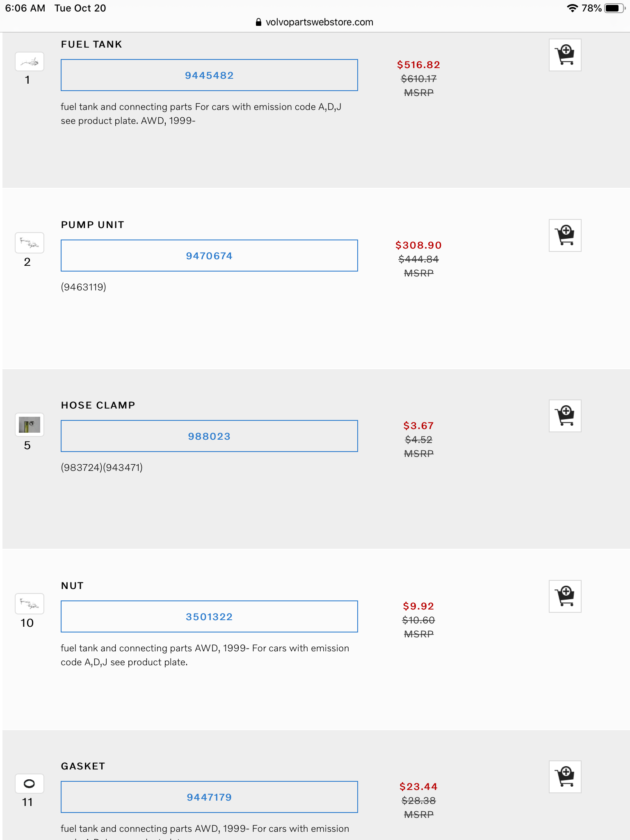Add Gasket to cart
Viewport: 630px width, 840px height.
(x=565, y=777)
